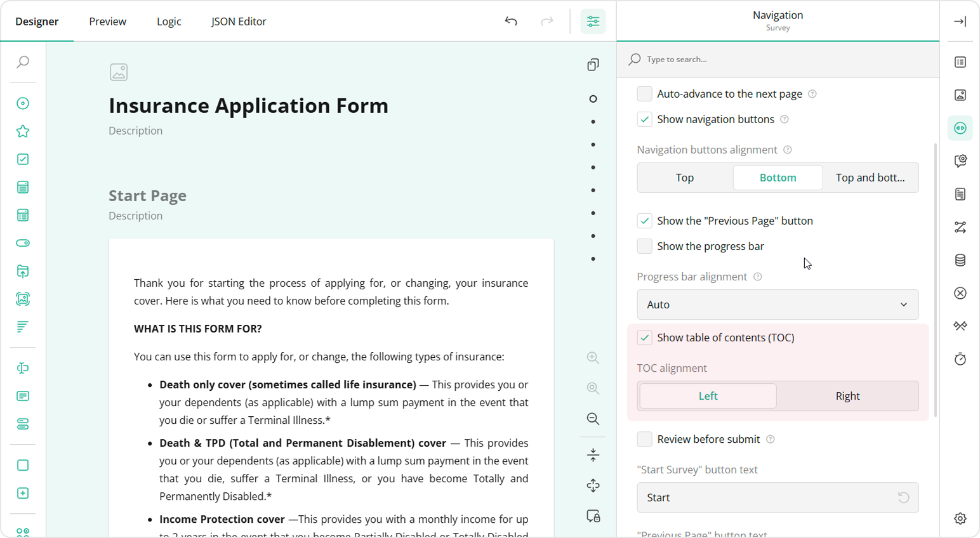Image resolution: width=980 pixels, height=538 pixels.
Task: Enable Auto-advance to the next page
Action: [645, 94]
